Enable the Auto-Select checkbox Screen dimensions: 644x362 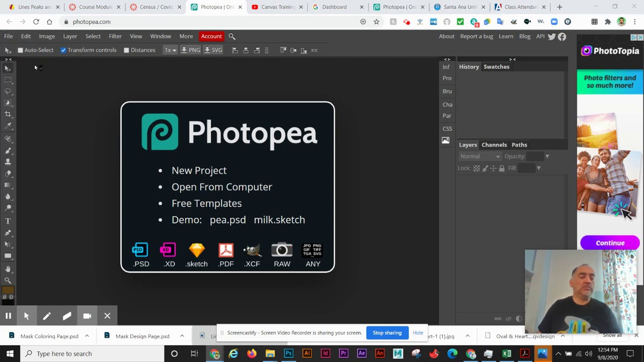(20, 50)
